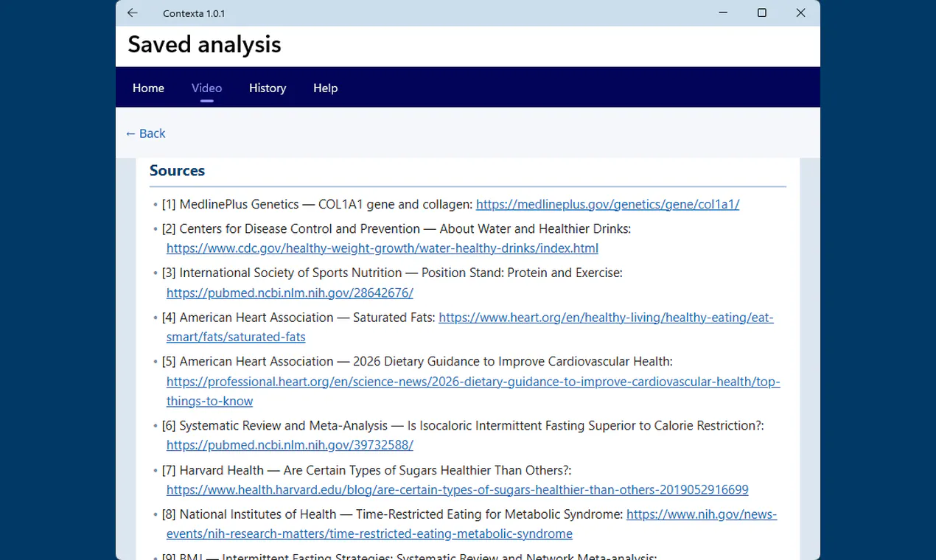Open the Harvard Health sugars blog link
This screenshot has height=560, width=936.
pyautogui.click(x=458, y=489)
